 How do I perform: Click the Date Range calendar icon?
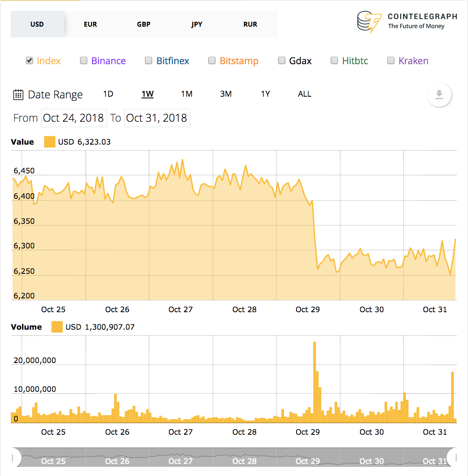18,95
